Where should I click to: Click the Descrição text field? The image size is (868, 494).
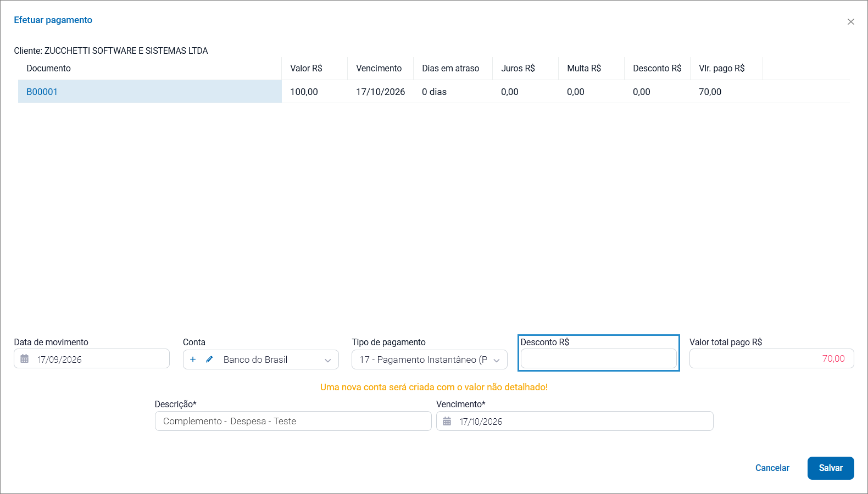[x=293, y=421]
